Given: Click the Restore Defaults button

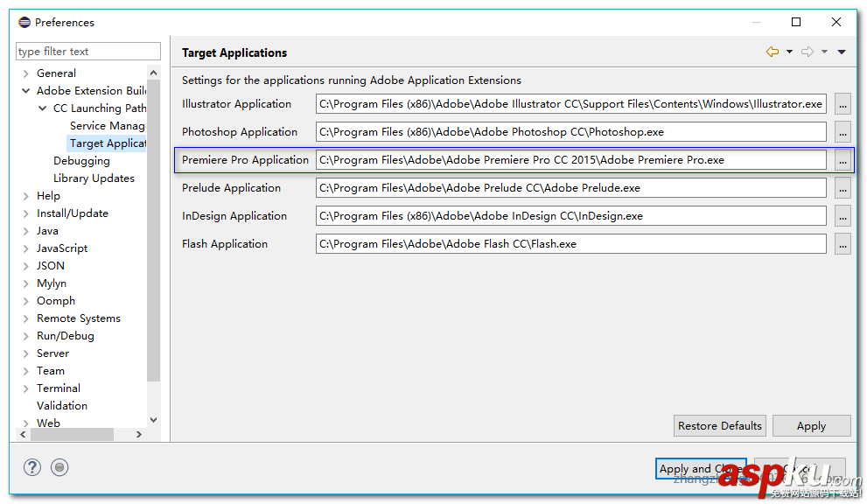Looking at the screenshot, I should point(720,426).
